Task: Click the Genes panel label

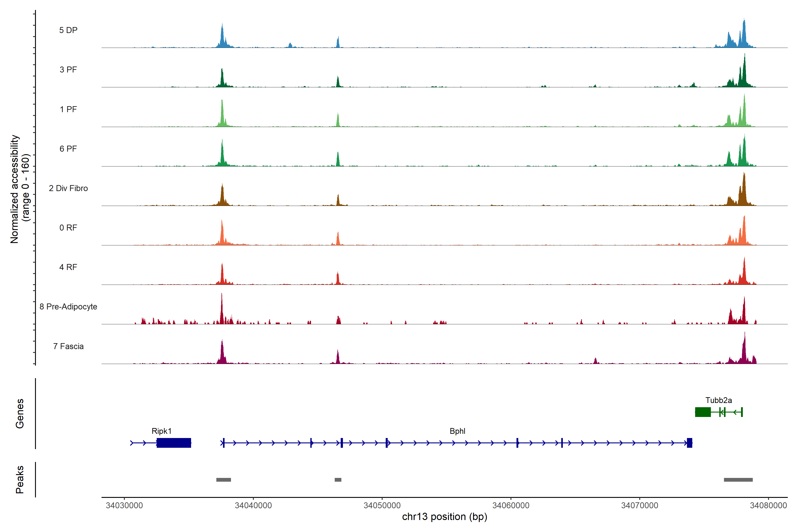Action: [x=20, y=414]
